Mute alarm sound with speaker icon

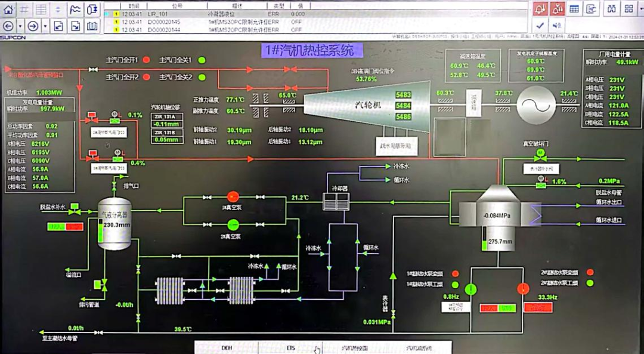[x=557, y=26]
